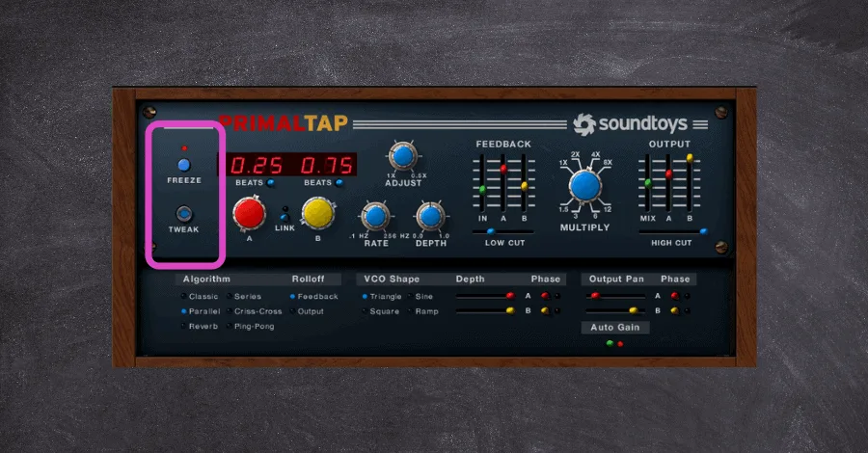868x453 pixels.
Task: Select the Parallel algorithm
Action: 201,311
